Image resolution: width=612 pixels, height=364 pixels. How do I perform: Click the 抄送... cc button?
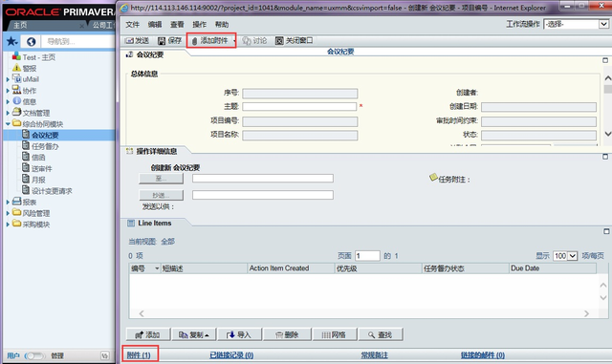coord(161,195)
